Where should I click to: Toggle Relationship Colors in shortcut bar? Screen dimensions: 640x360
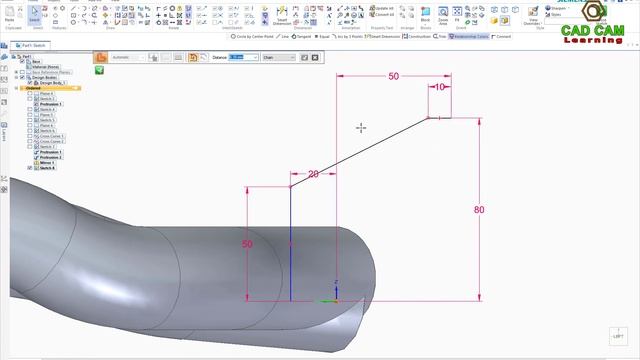click(x=469, y=36)
